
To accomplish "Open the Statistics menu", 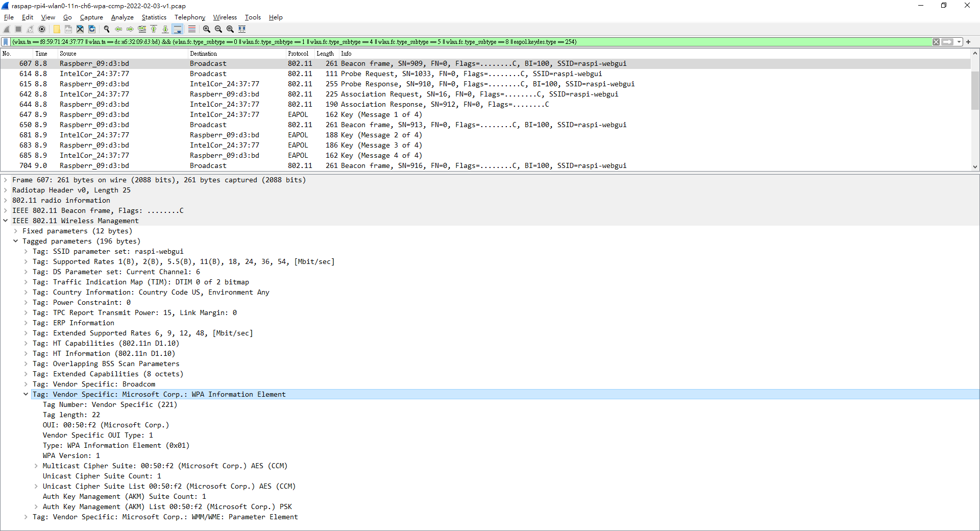I will point(154,17).
